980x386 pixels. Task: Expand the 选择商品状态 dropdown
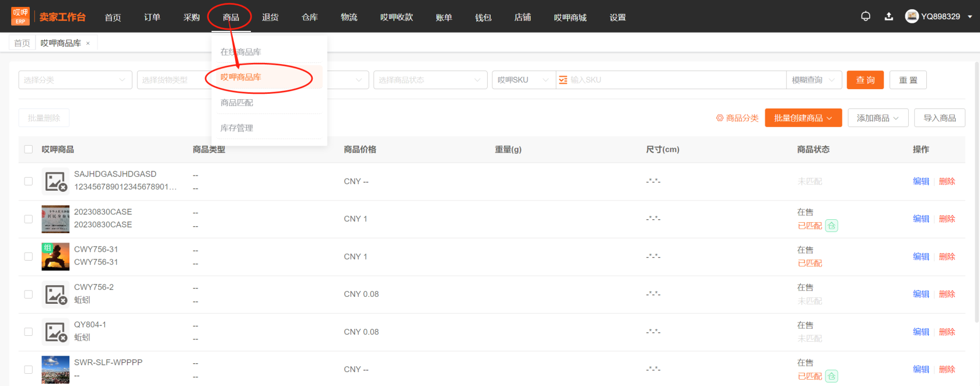[430, 80]
